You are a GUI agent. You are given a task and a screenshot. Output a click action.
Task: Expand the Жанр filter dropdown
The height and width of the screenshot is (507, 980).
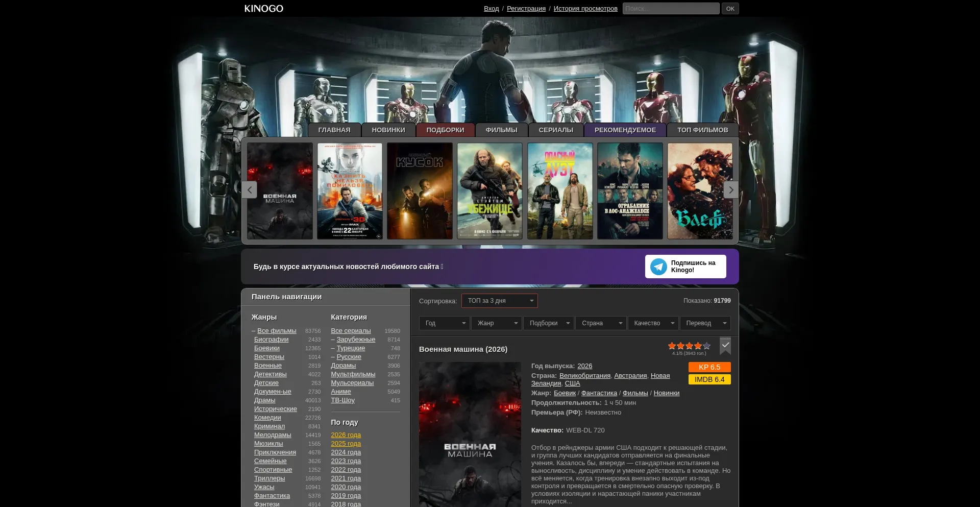[496, 323]
